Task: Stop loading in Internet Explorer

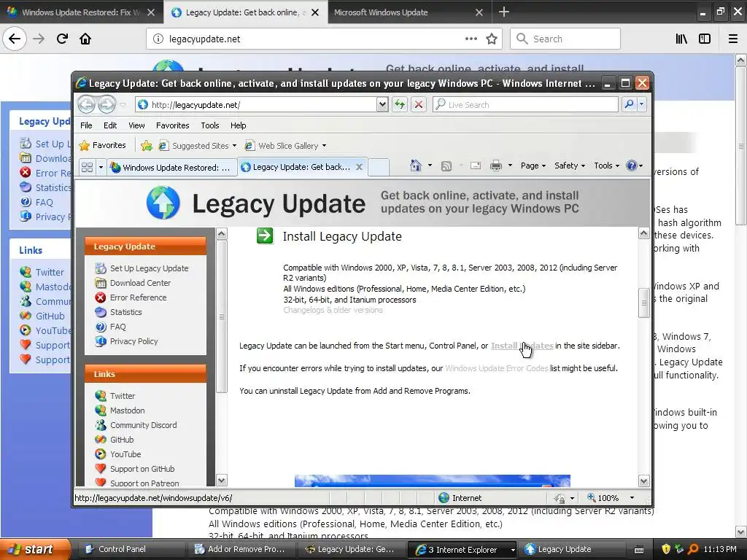Action: coord(418,104)
